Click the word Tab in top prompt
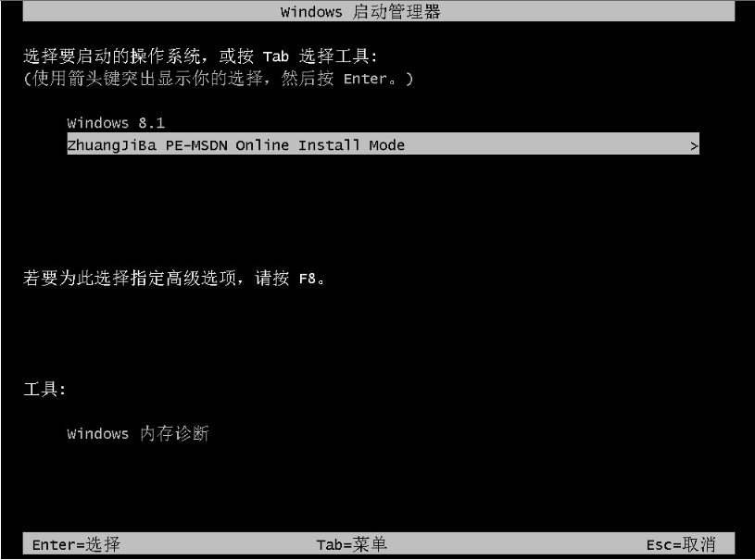 click(x=276, y=56)
